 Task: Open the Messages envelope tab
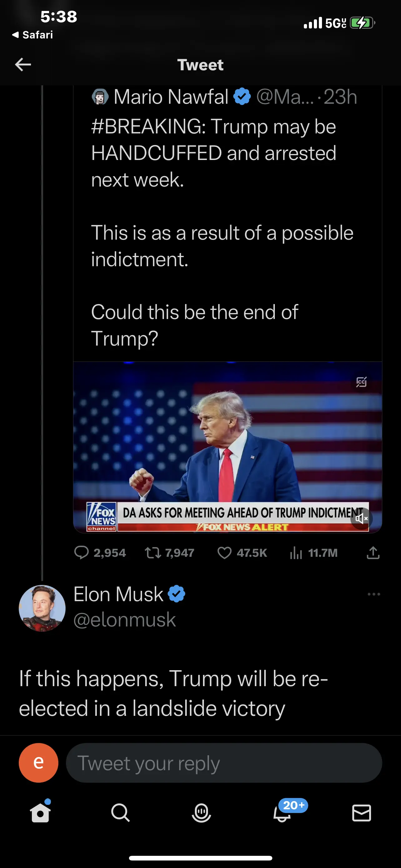point(362,813)
